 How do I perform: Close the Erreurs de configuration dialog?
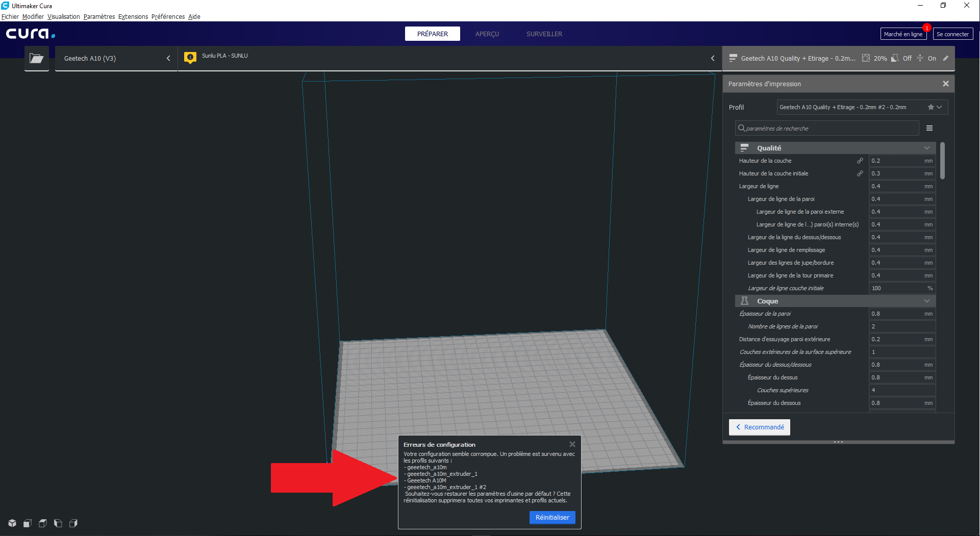(x=572, y=444)
